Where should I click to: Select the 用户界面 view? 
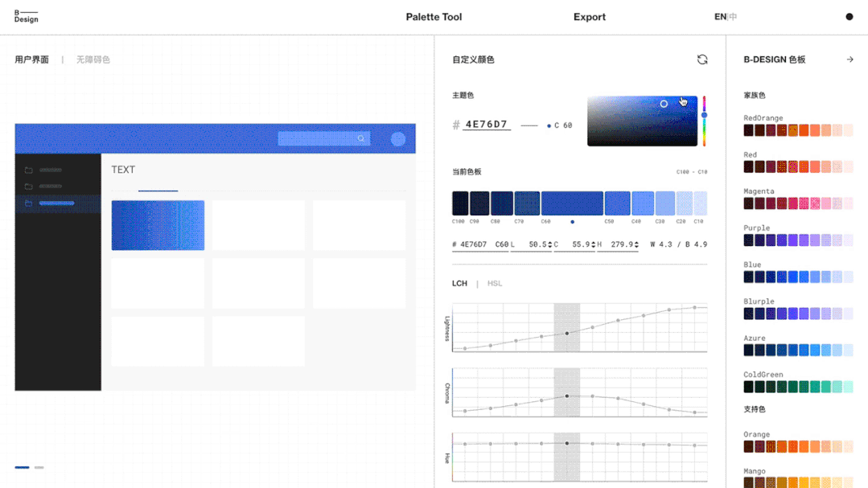pos(32,59)
